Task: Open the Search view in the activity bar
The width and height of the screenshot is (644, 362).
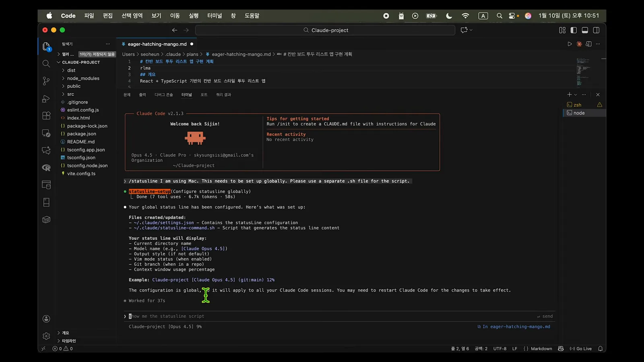Action: 46,64
